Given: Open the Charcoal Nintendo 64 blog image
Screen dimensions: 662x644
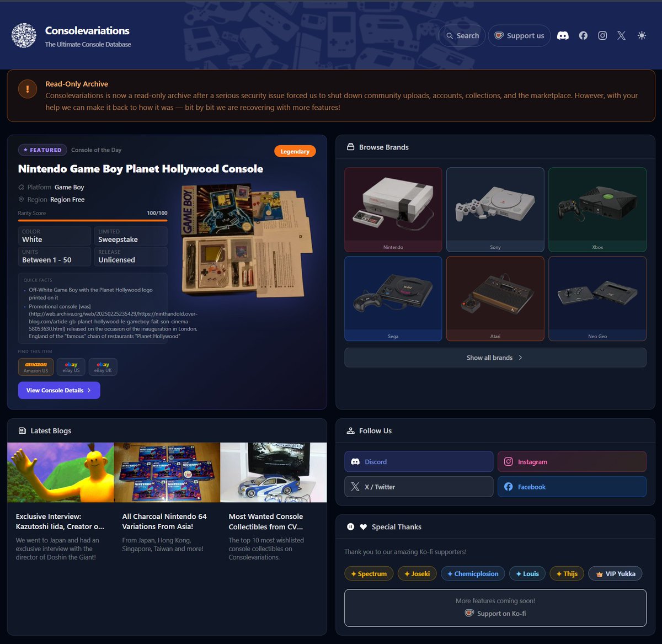Looking at the screenshot, I should click(x=167, y=472).
